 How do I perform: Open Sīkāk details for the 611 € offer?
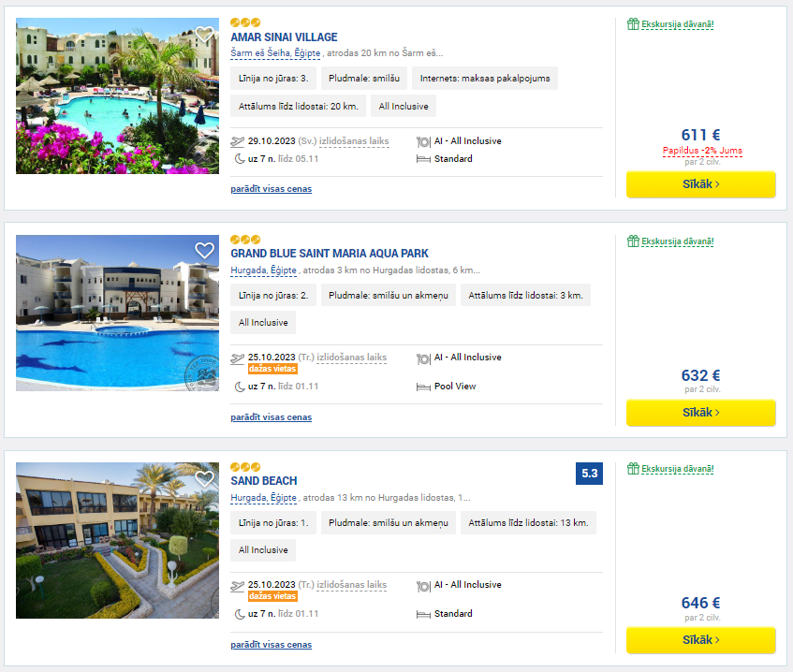tap(700, 184)
